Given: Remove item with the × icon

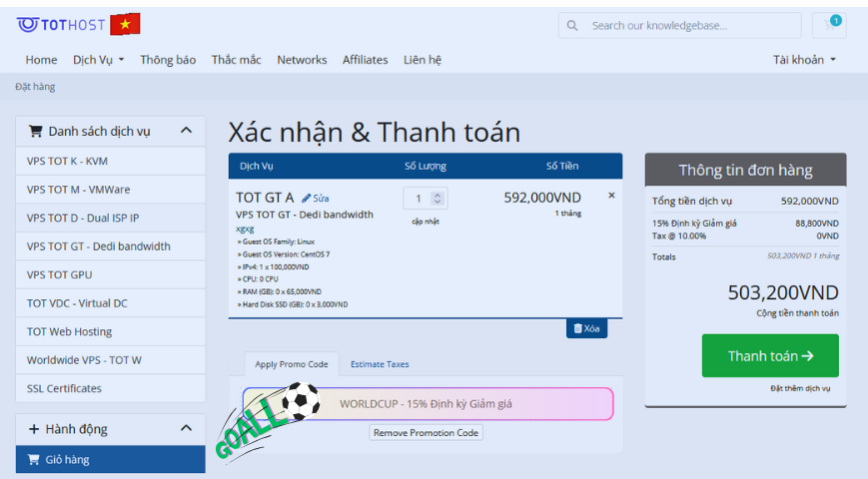Looking at the screenshot, I should (611, 196).
